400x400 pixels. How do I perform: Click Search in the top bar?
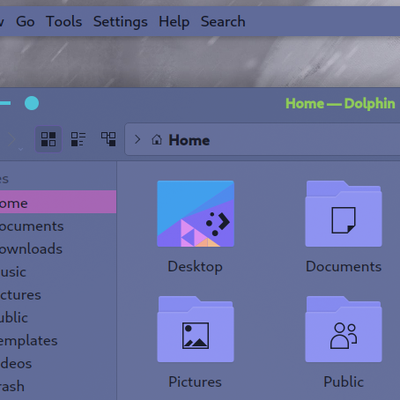pos(223,22)
